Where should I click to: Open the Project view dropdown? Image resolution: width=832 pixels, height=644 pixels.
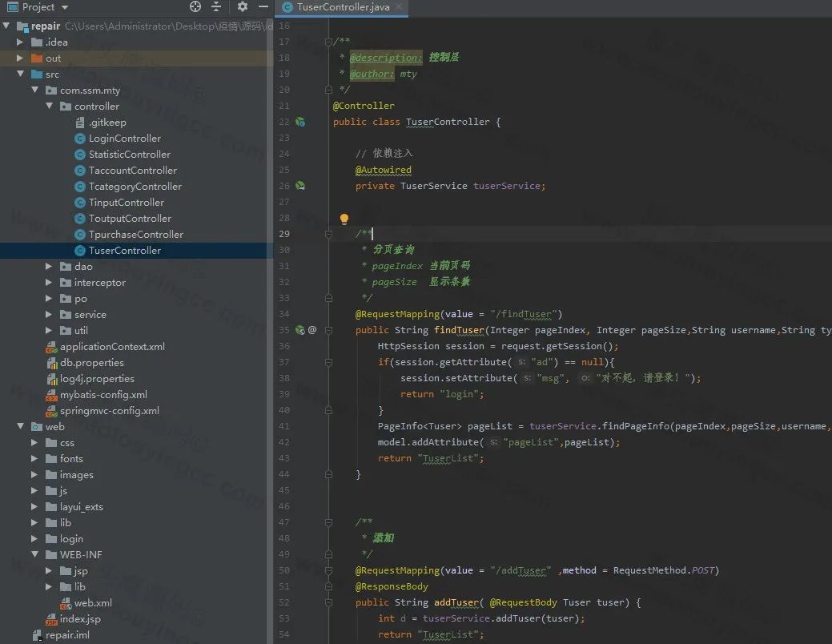pos(65,7)
